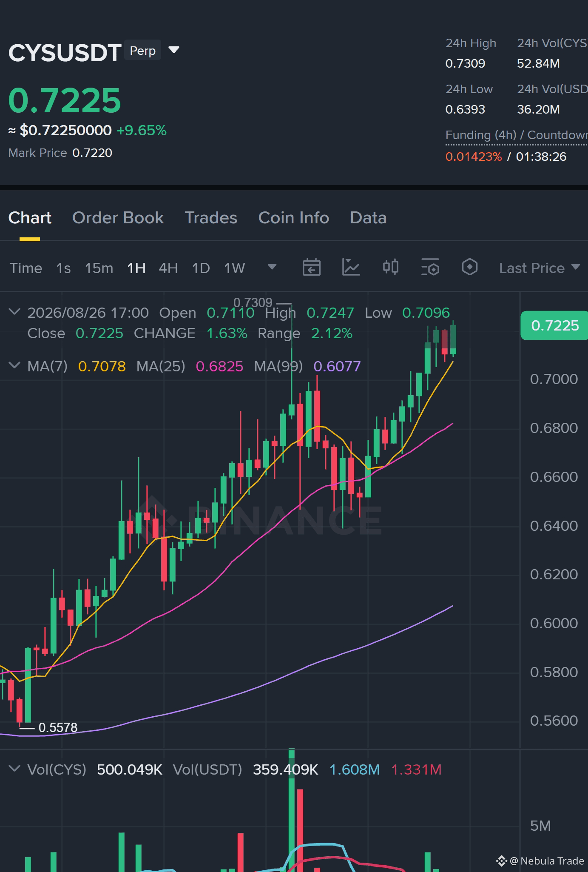
Task: Click the large 0.7225 last price
Action: point(65,100)
